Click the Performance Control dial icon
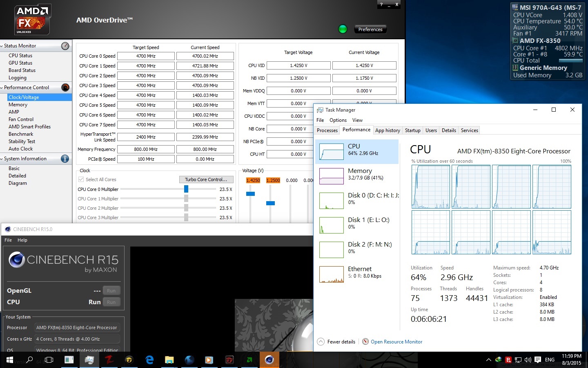Image resolution: width=588 pixels, height=368 pixels. pyautogui.click(x=65, y=87)
